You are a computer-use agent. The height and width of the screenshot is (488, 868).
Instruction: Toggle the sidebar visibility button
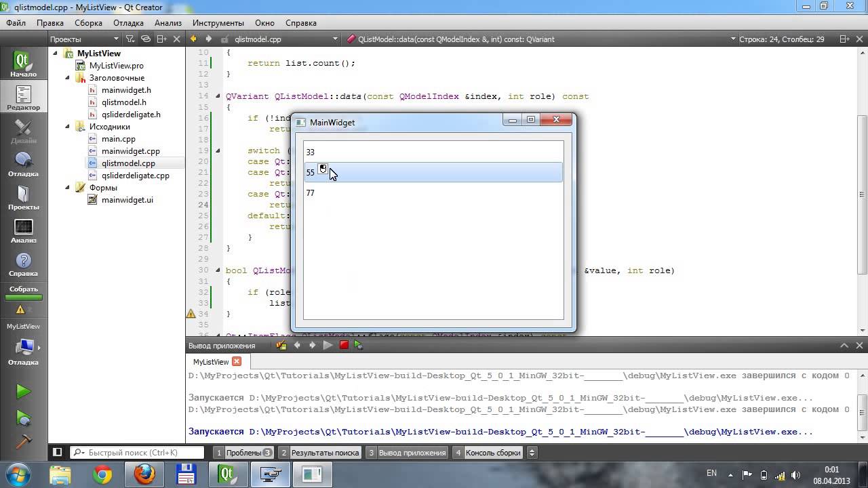point(57,452)
